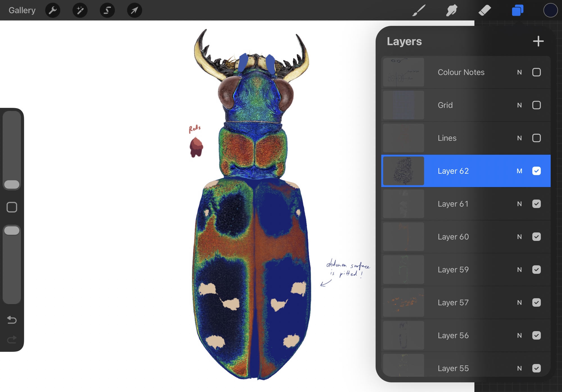Open the active colour swatch

550,10
